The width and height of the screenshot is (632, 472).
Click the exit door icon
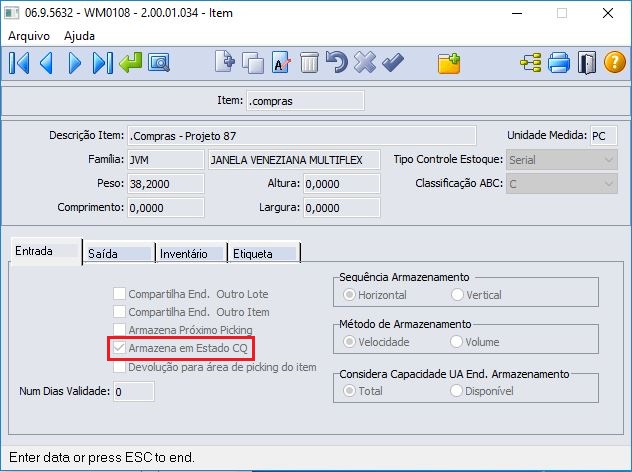coord(586,63)
